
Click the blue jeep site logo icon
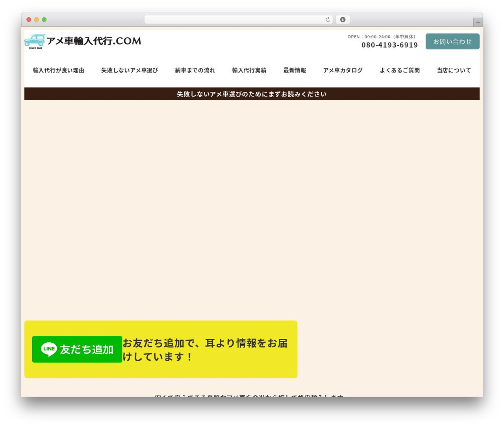coord(35,41)
